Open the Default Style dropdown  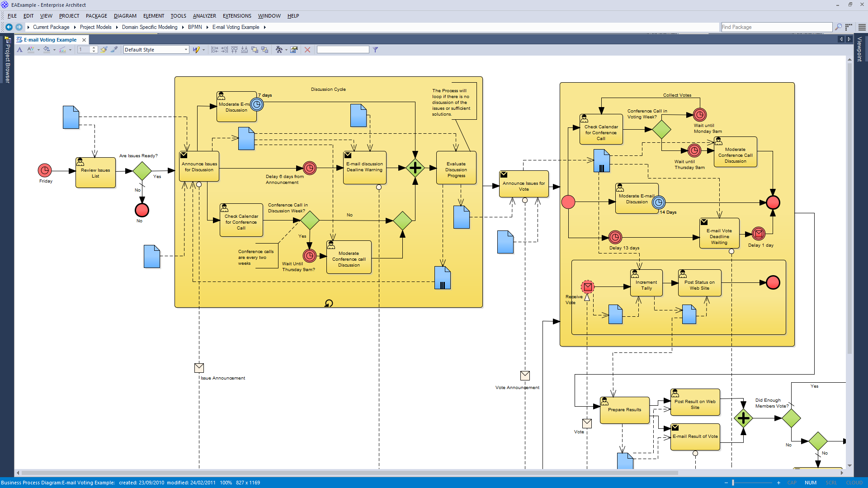pyautogui.click(x=185, y=50)
